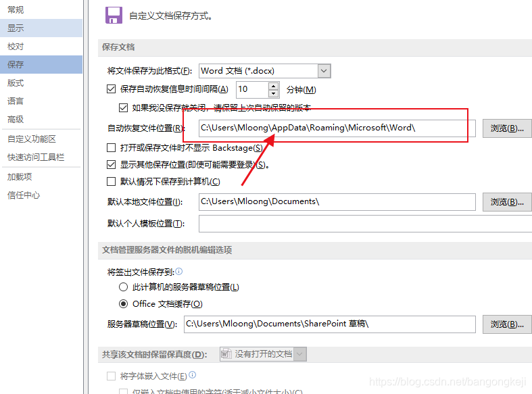
Task: Click the purple floppy disk save icon
Action: (x=114, y=16)
